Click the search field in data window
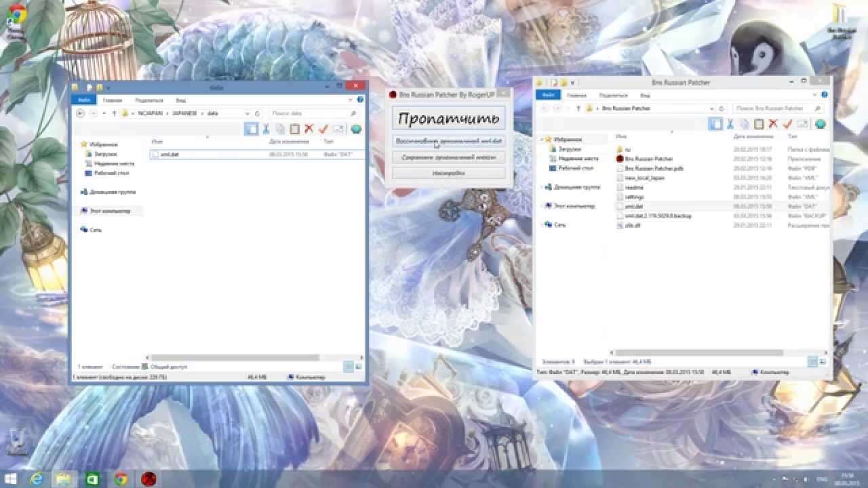 point(313,113)
